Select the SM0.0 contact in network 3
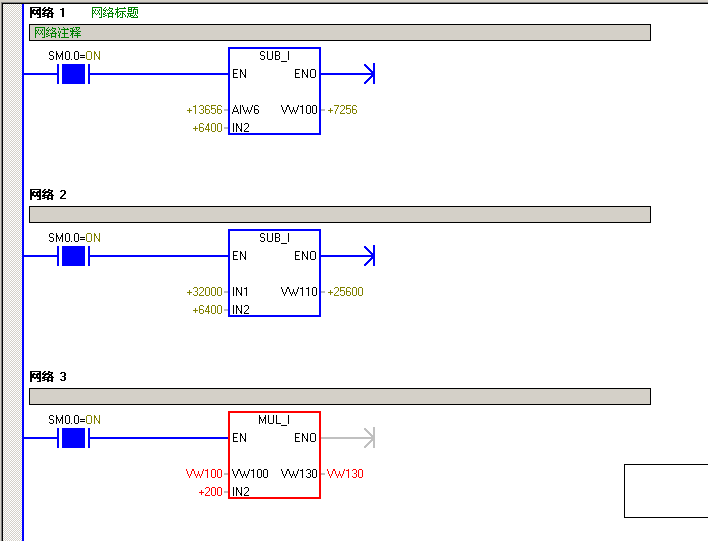Viewport: 708px width, 541px height. click(x=73, y=438)
